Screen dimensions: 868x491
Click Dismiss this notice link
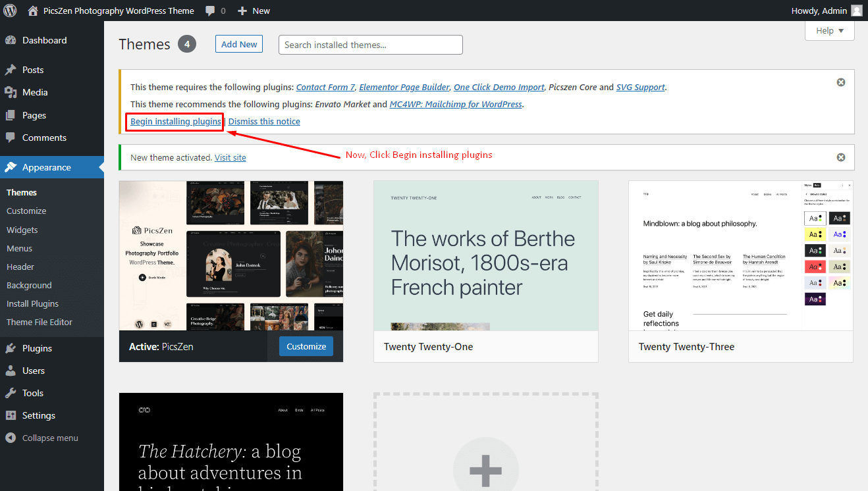coord(264,121)
